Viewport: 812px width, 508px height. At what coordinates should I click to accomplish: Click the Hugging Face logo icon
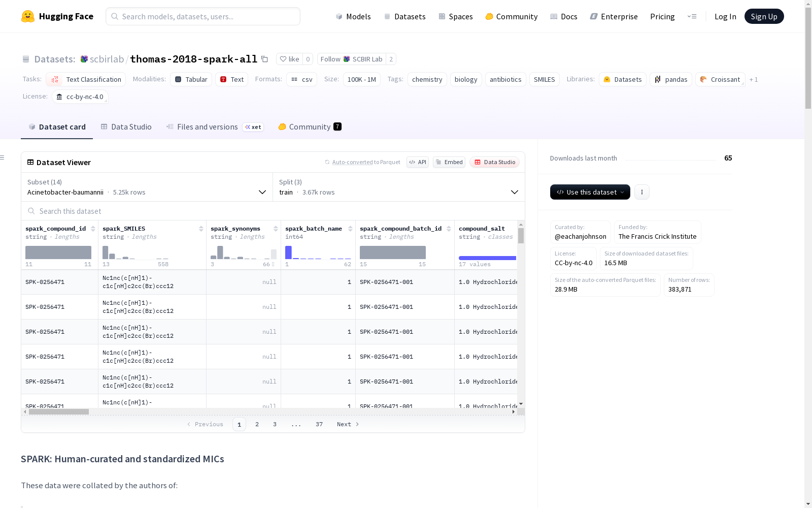pos(28,16)
